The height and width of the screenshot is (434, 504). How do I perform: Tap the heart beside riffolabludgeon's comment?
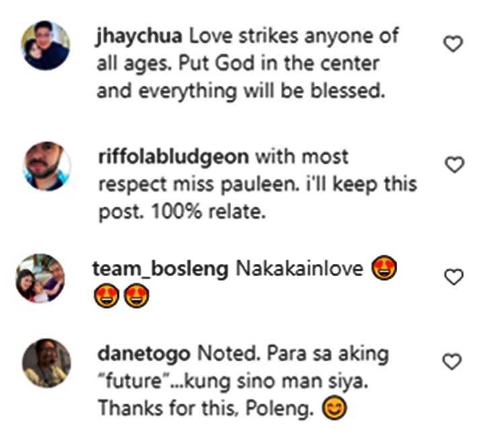(454, 165)
